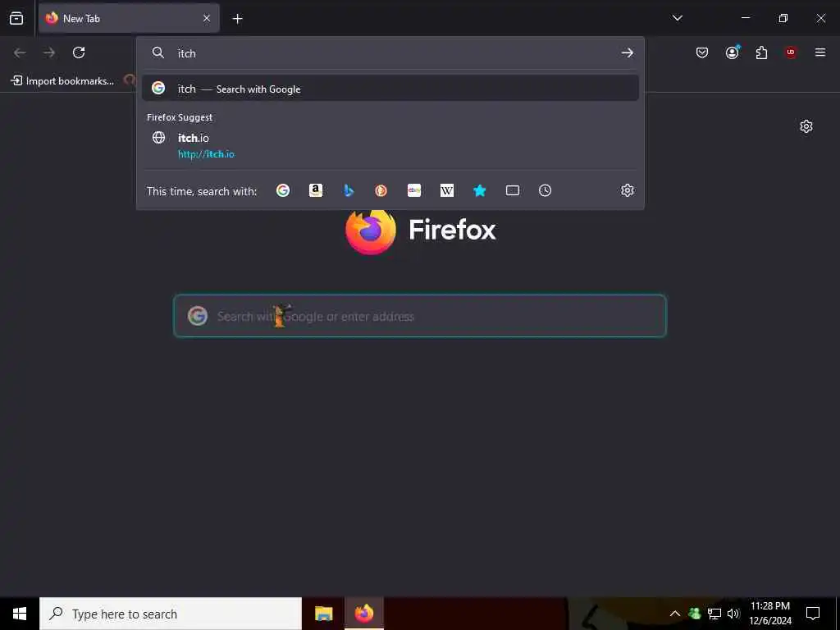Search history using the clock icon
Viewport: 840px width, 630px height.
(x=545, y=190)
